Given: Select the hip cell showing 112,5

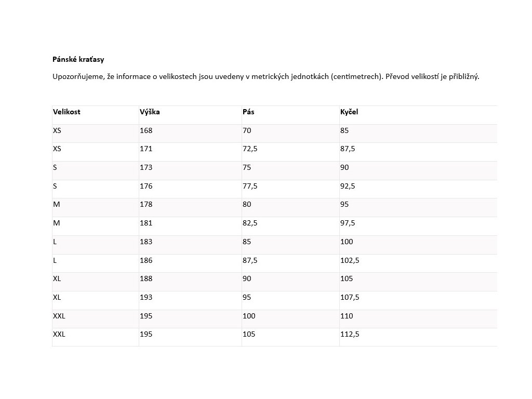Looking at the screenshot, I should pos(350,334).
